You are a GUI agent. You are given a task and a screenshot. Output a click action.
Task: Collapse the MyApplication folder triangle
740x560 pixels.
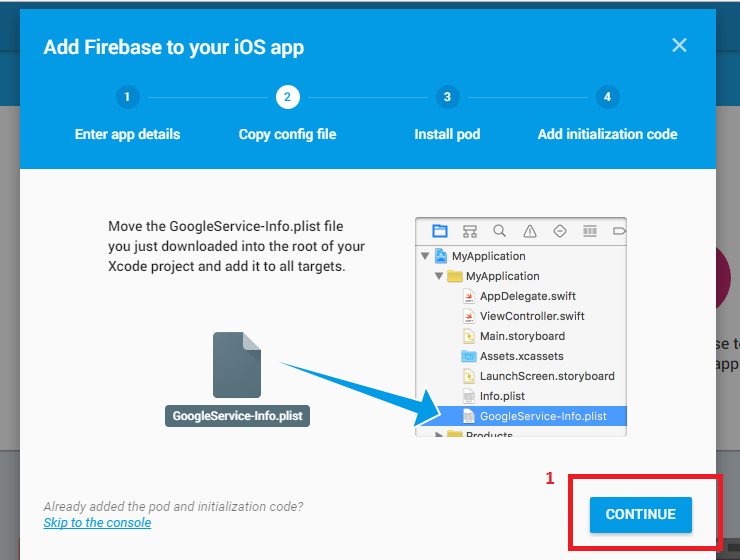pyautogui.click(x=439, y=276)
